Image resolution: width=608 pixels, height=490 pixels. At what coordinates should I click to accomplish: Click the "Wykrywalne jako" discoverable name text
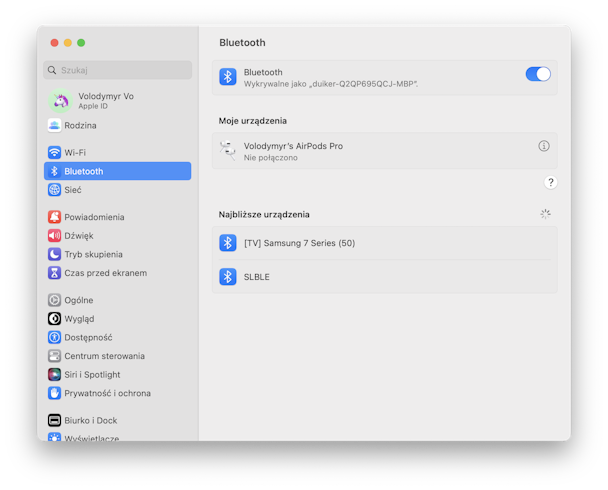331,84
